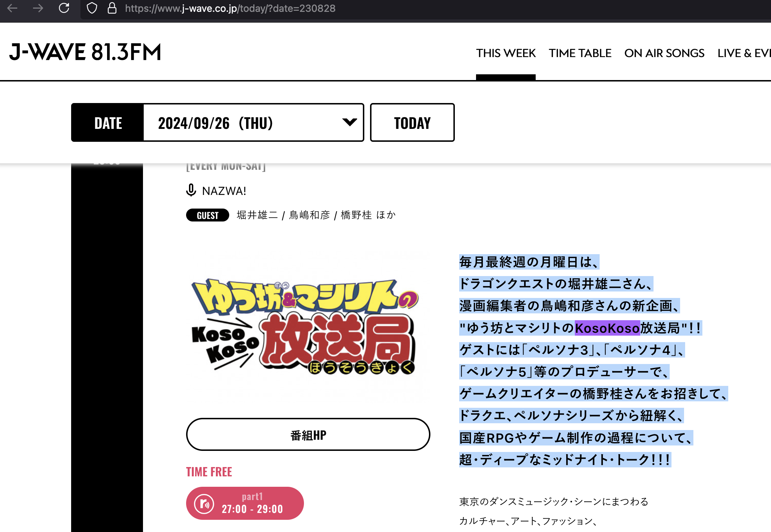Click the line カルチャー、アート、ファッション、

point(528,521)
